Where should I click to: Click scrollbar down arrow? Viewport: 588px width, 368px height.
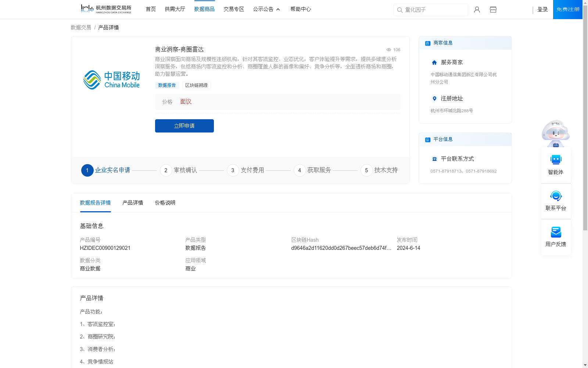tap(585, 365)
